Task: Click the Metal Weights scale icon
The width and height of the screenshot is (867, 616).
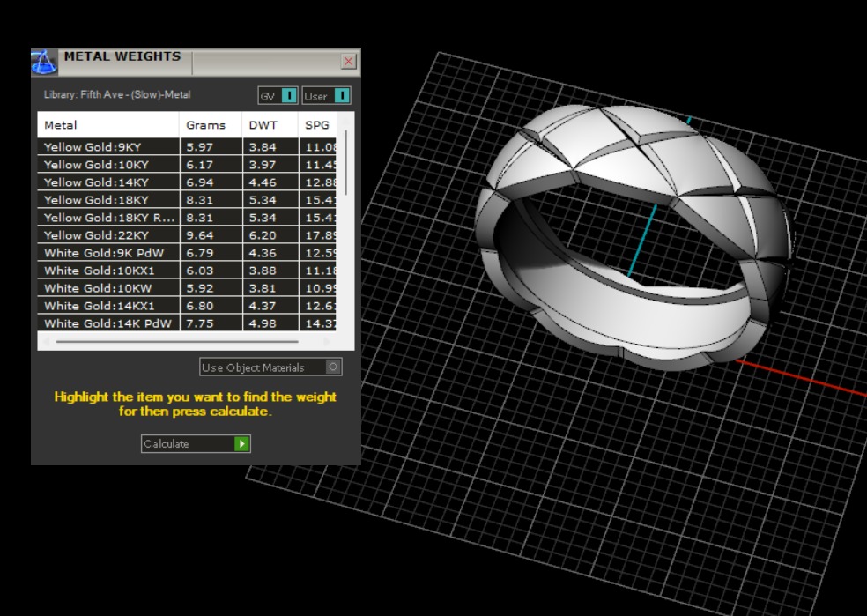Action: 44,62
